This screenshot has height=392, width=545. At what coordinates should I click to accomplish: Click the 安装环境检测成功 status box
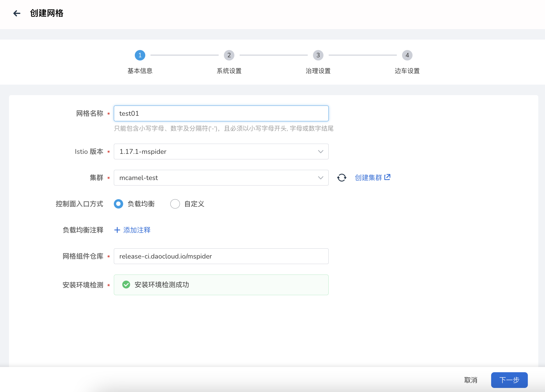coord(221,285)
